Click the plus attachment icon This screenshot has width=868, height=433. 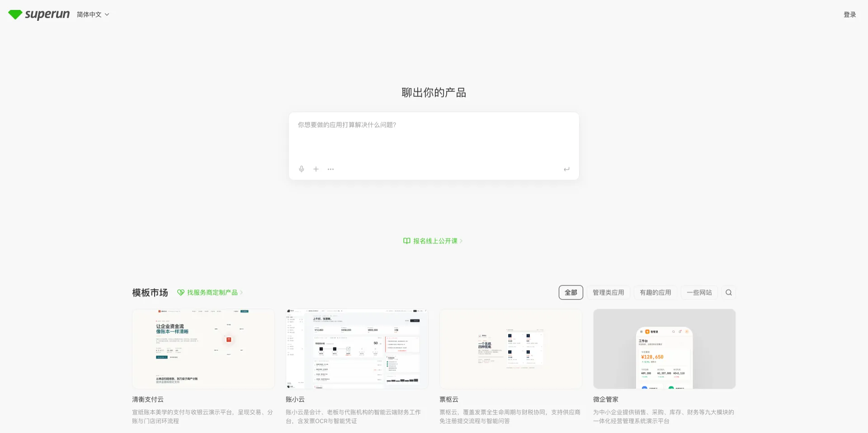pos(316,169)
